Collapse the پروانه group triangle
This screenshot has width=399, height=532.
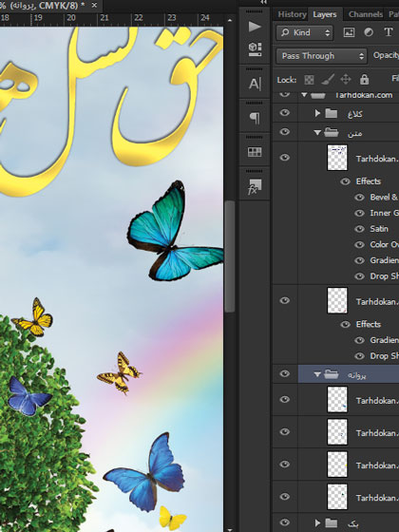317,374
